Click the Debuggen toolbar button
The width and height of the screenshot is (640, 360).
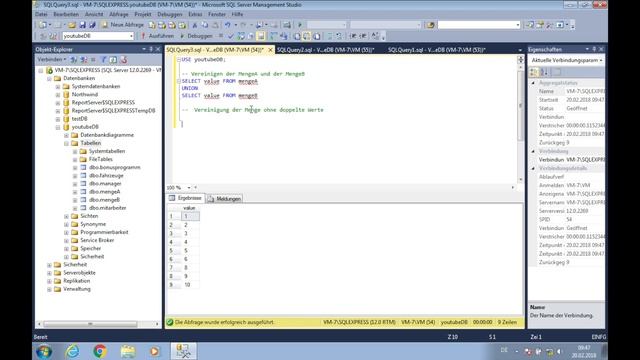click(196, 36)
